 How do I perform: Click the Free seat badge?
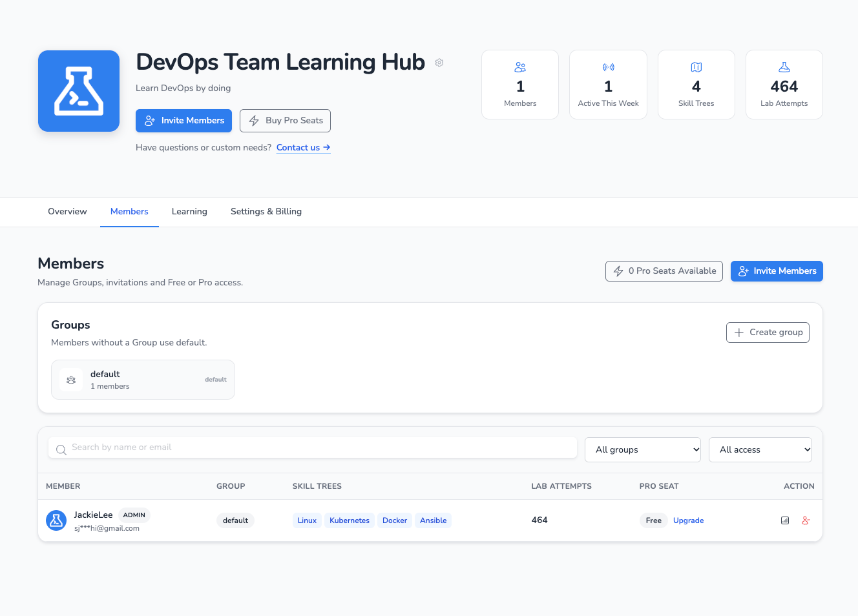coord(654,520)
